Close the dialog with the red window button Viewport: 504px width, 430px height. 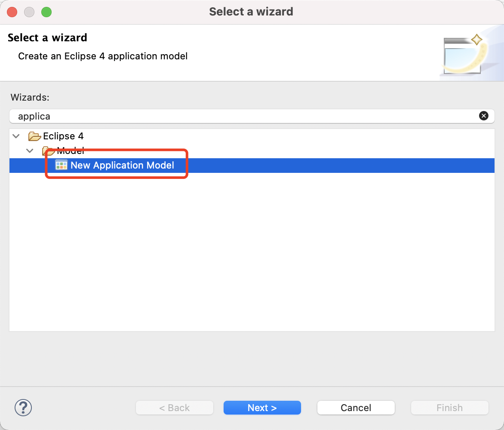[x=12, y=12]
